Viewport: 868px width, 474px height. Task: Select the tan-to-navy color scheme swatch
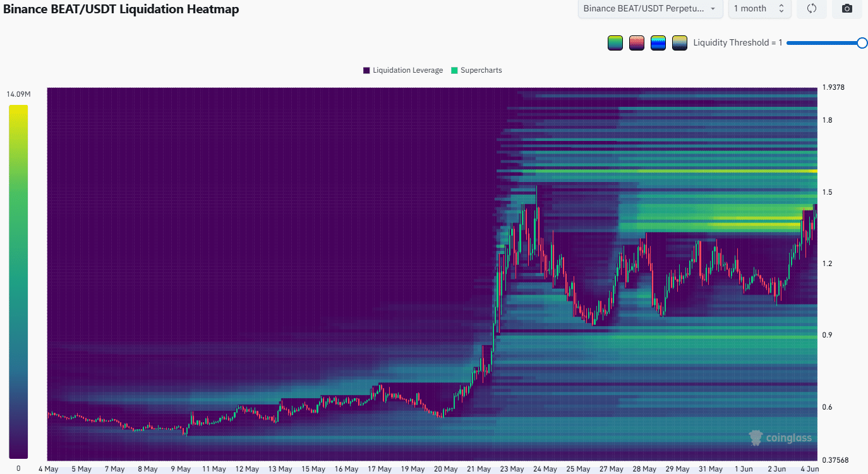[x=680, y=43]
